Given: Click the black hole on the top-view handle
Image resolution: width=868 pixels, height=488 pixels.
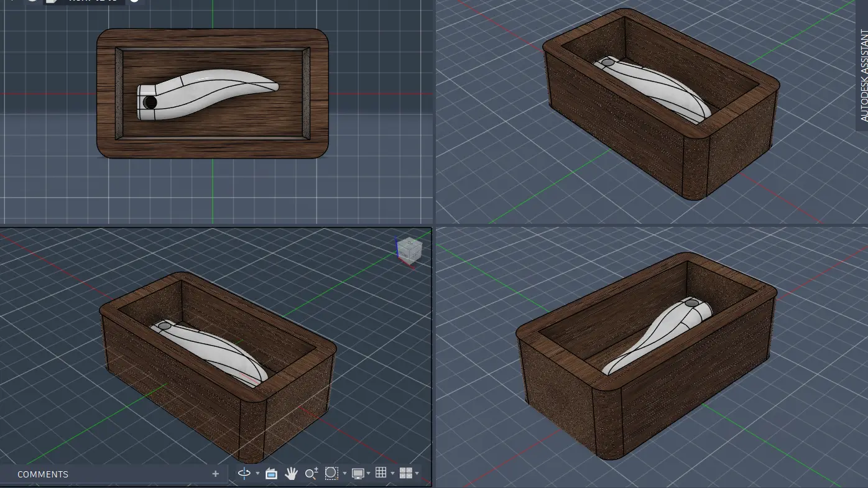Looking at the screenshot, I should pyautogui.click(x=150, y=102).
